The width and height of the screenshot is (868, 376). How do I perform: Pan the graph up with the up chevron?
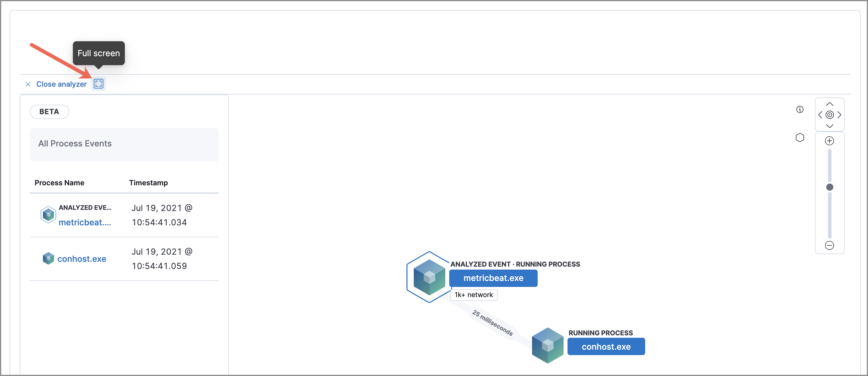point(829,104)
